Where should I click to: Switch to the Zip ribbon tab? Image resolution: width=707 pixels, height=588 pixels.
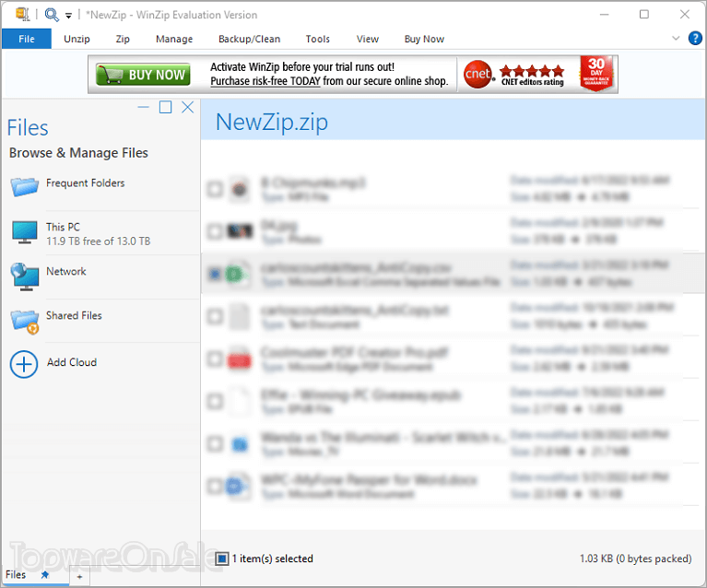point(123,39)
